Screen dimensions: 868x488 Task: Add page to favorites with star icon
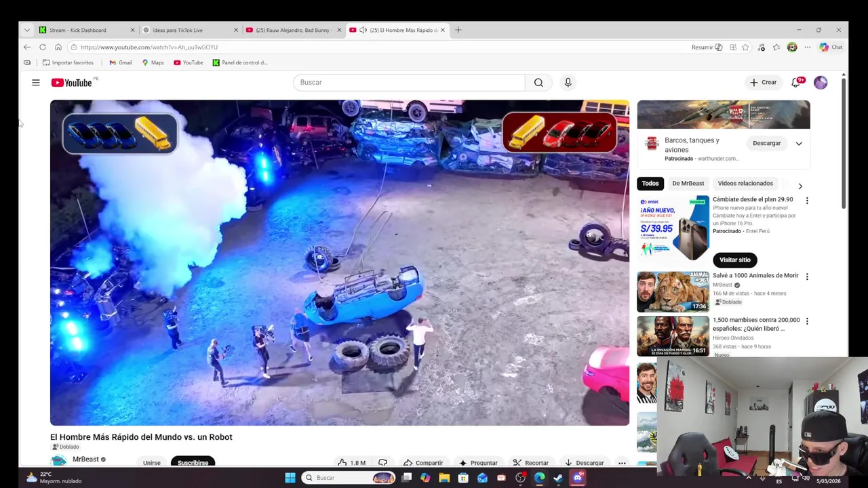pos(745,47)
